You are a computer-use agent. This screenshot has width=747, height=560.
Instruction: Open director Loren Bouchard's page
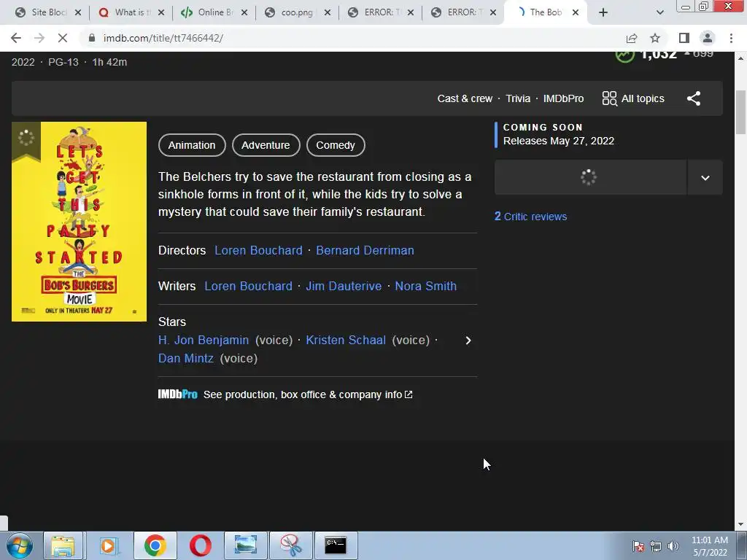click(x=258, y=251)
